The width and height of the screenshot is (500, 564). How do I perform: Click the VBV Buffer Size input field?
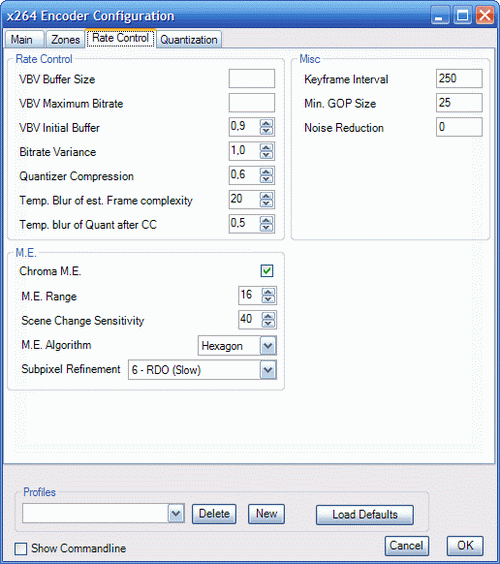tap(252, 78)
